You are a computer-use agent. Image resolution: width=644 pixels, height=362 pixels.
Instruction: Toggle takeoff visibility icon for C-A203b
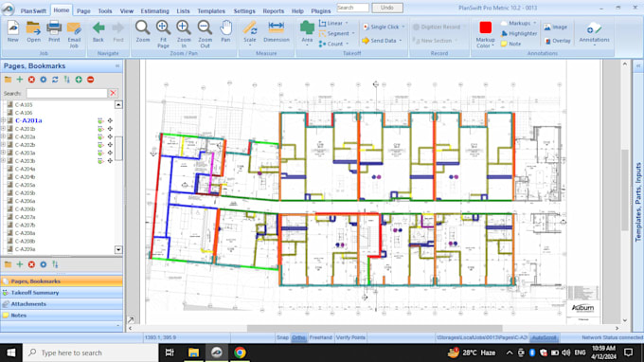click(100, 161)
